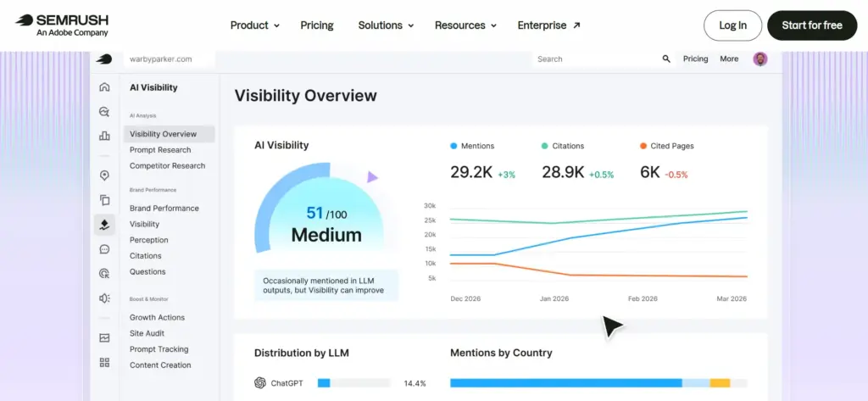
Task: Open Site Audit
Action: coord(147,333)
